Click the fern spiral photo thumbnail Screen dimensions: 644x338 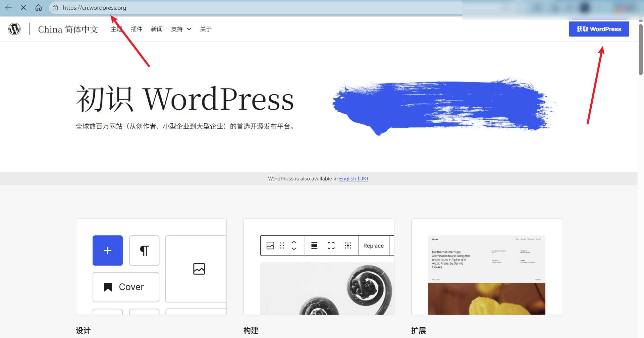click(327, 288)
